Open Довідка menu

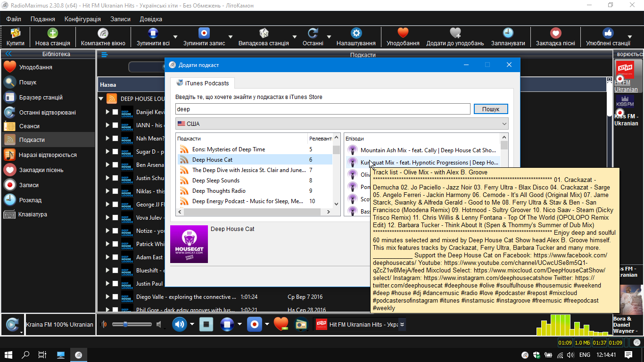tap(151, 19)
